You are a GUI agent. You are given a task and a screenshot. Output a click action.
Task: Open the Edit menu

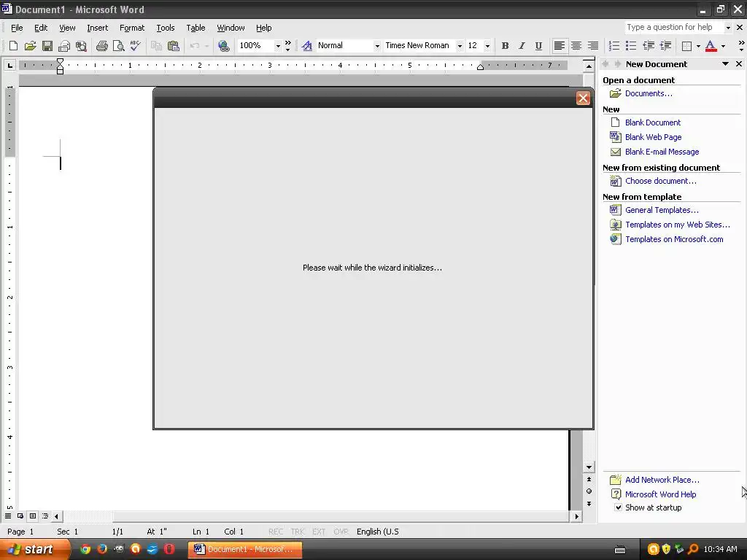point(41,28)
